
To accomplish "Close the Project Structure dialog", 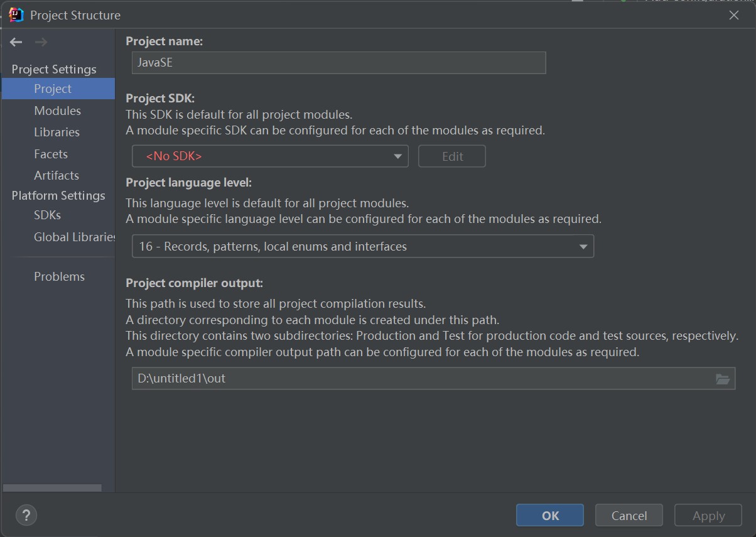I will (733, 15).
